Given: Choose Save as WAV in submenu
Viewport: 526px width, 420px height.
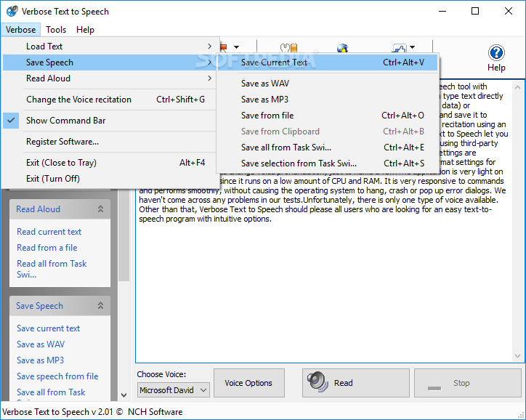Looking at the screenshot, I should tap(328, 84).
